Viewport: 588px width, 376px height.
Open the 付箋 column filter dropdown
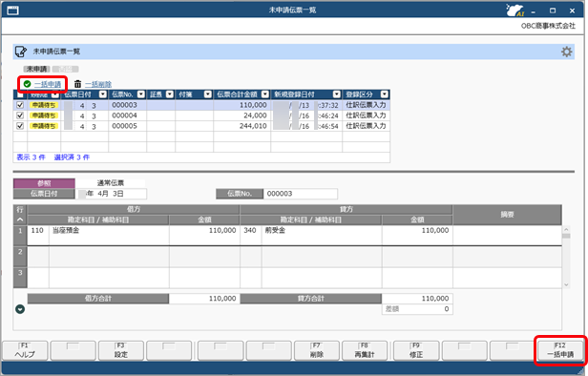[x=208, y=94]
